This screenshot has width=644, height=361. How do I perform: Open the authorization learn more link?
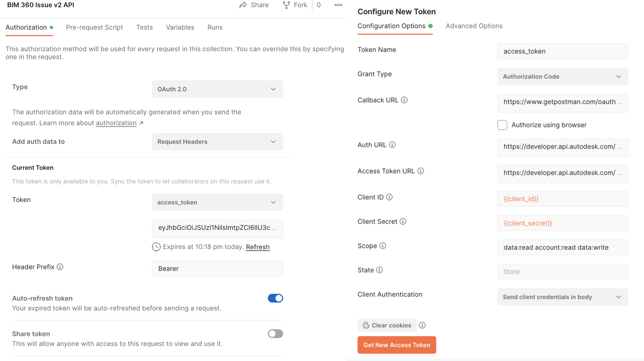click(116, 123)
